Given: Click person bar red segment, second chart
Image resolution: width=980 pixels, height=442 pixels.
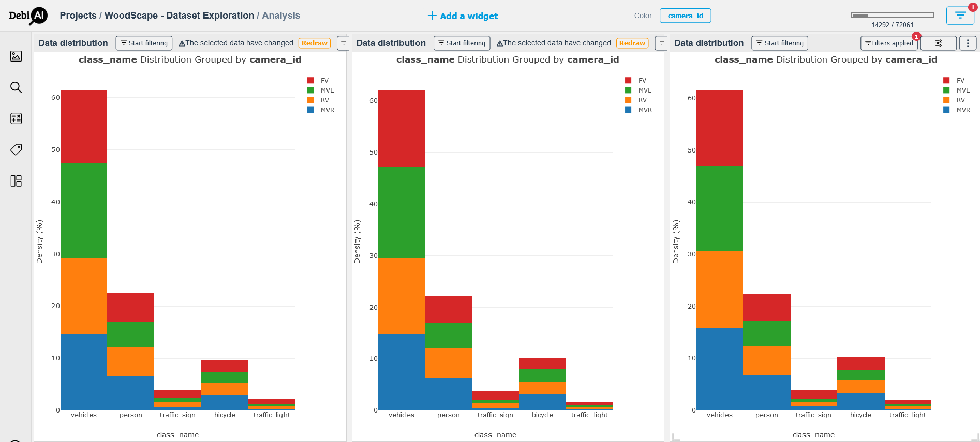Looking at the screenshot, I should [449, 309].
